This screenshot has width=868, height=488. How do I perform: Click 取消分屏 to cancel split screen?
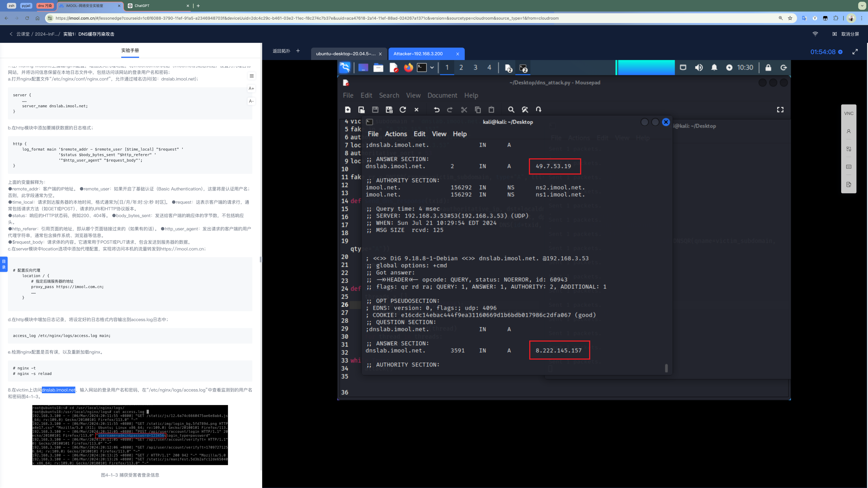(850, 34)
